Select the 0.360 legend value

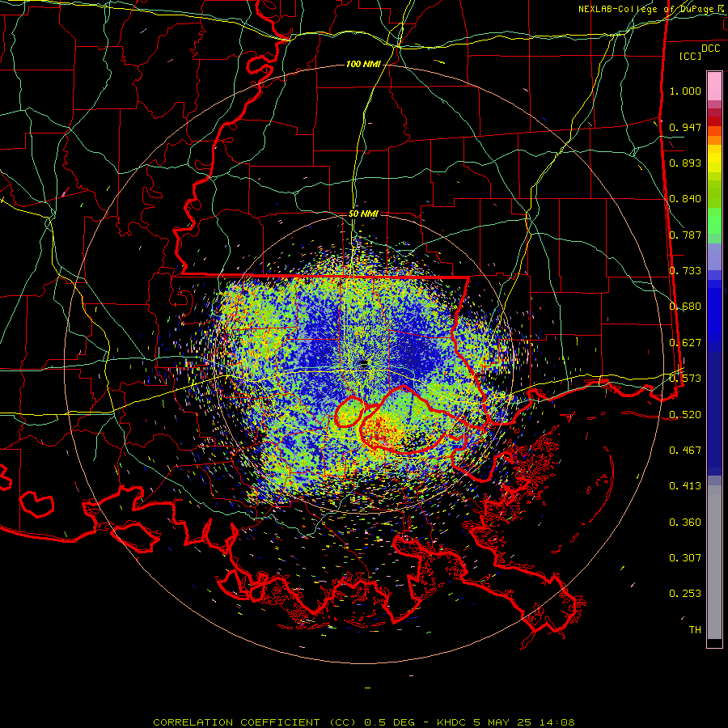tap(685, 523)
